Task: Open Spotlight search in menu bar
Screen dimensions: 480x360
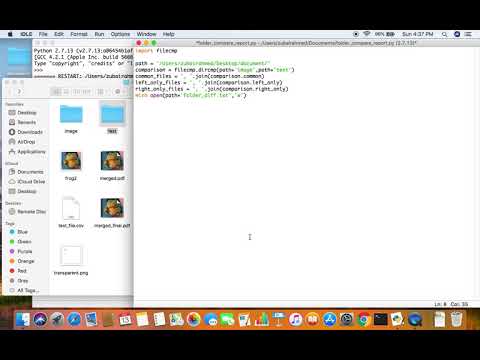Action: (444, 34)
